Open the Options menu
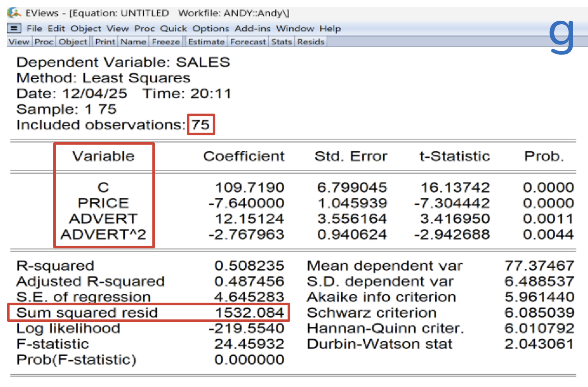 coord(210,29)
